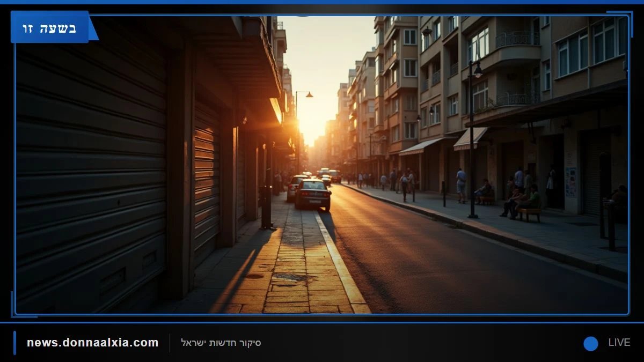The width and height of the screenshot is (644, 362).
Task: Click the LIVE text label
Action: point(619,343)
